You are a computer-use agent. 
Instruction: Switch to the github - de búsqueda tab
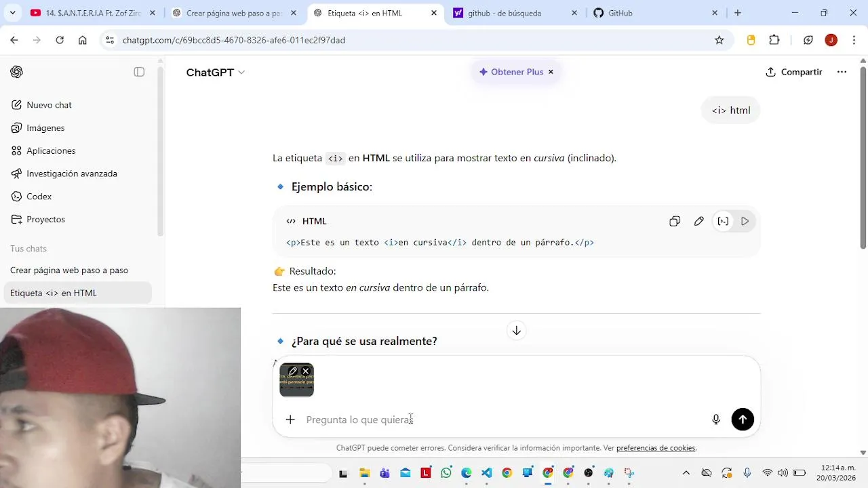click(x=515, y=13)
